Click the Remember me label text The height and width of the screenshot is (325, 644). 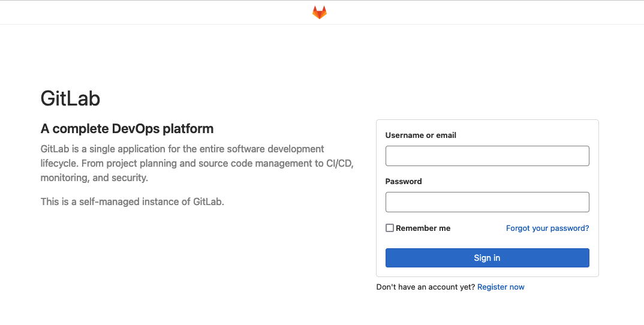pyautogui.click(x=423, y=228)
